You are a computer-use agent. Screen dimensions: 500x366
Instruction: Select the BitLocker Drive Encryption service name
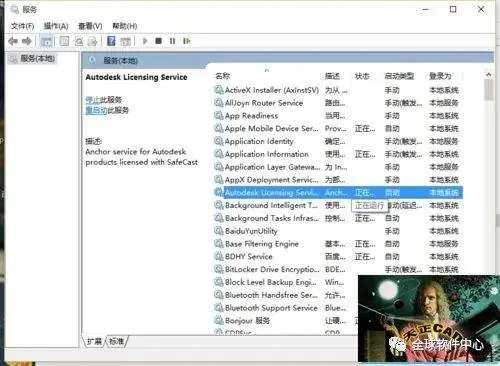click(x=272, y=269)
